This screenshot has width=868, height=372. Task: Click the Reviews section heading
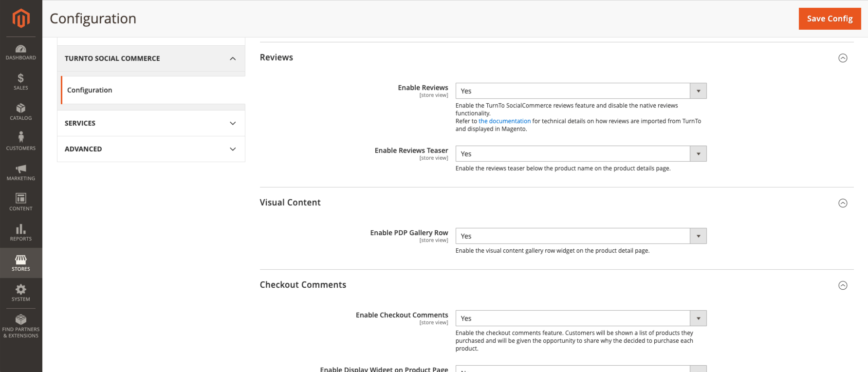point(277,57)
